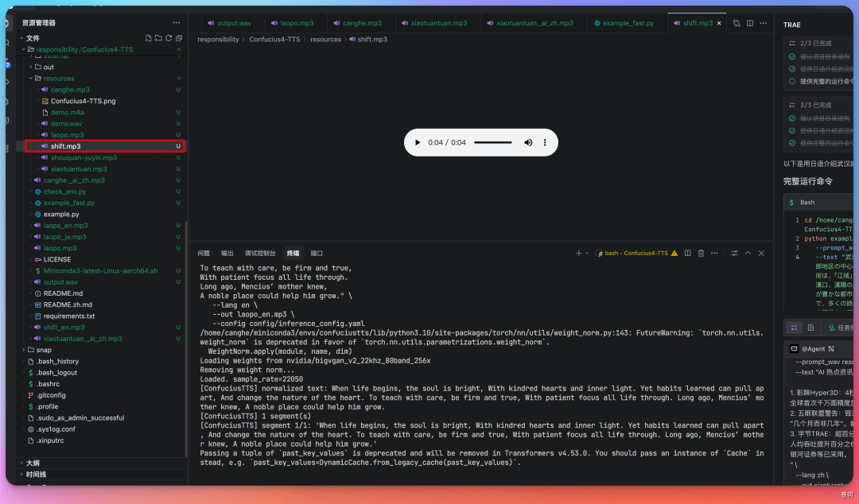Refresh the file explorer
Viewport: 859px width, 504px height.
click(x=169, y=38)
